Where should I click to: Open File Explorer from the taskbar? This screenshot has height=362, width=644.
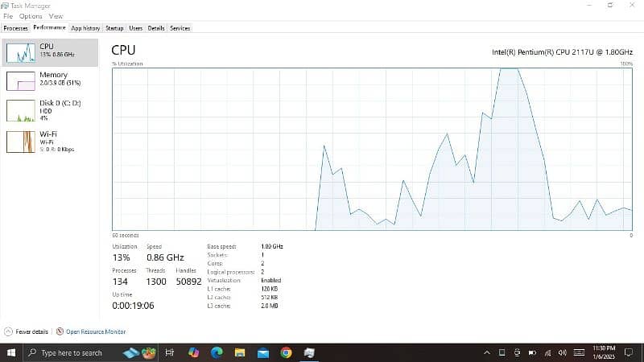pos(240,352)
